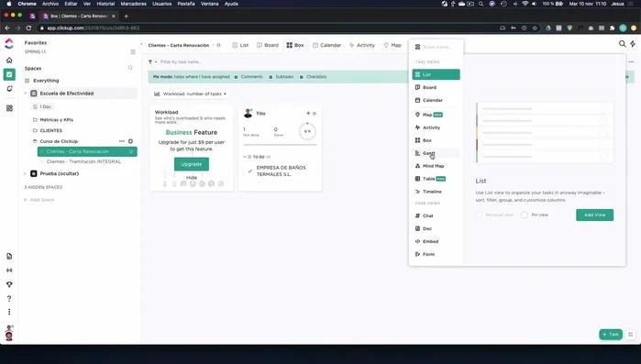Click the Filter by task name field
641x364 pixels.
tap(181, 61)
